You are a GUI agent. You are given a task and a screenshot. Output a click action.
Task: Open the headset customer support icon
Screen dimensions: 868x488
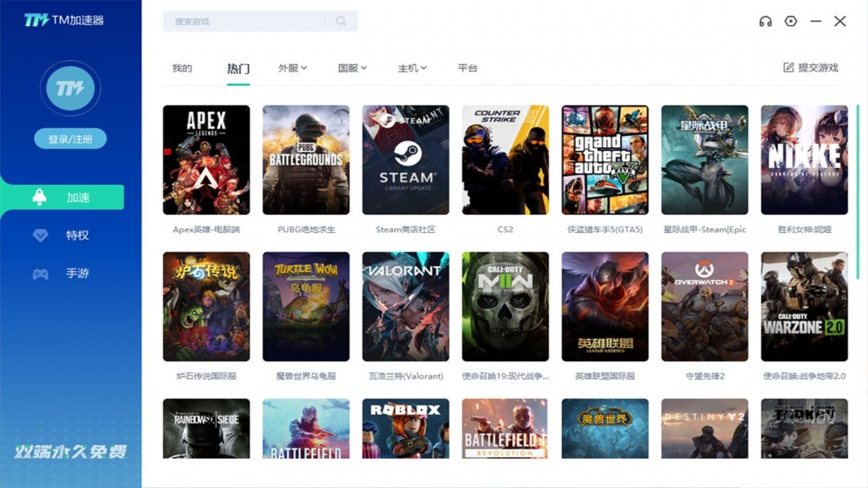pyautogui.click(x=765, y=22)
